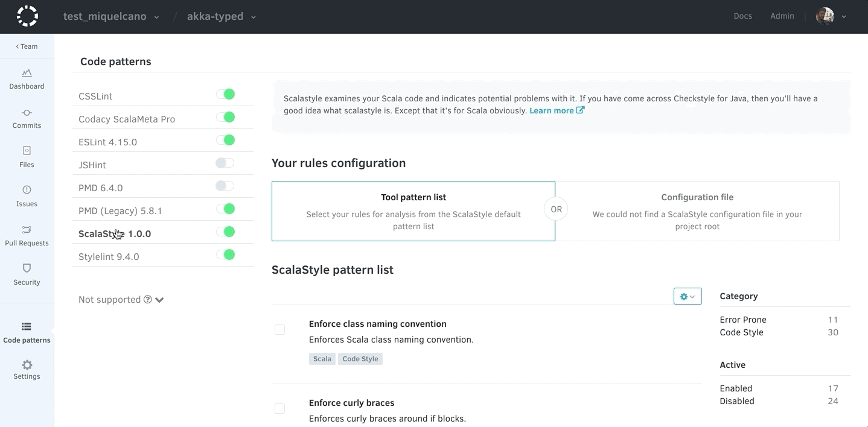
Task: Disable the ScalaStyle 1.0.0 toggle
Action: click(x=225, y=232)
